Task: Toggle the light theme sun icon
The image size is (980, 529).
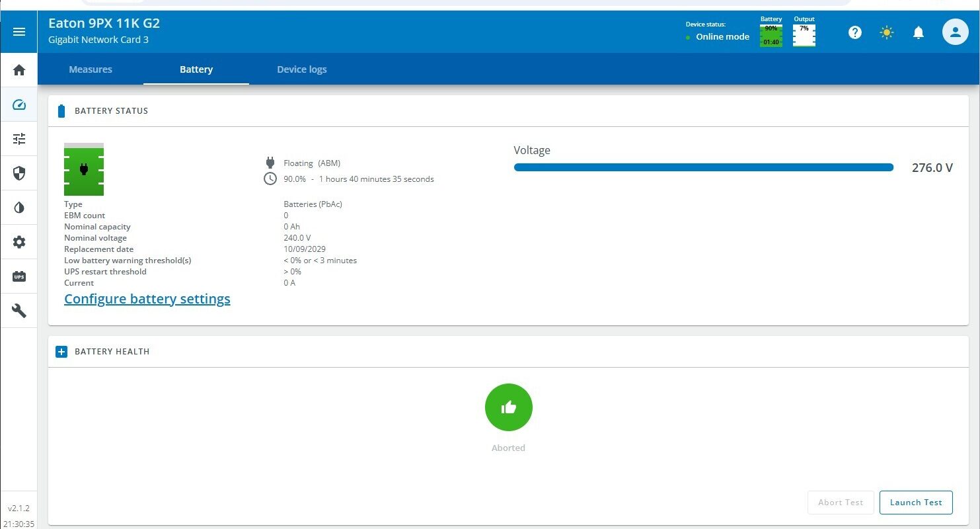Action: tap(887, 32)
